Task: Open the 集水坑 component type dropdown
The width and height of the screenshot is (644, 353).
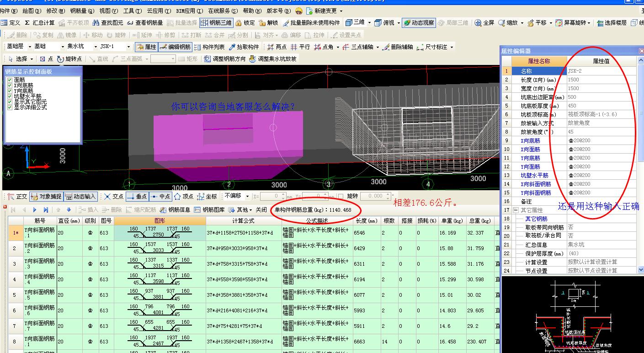Action: coord(96,47)
